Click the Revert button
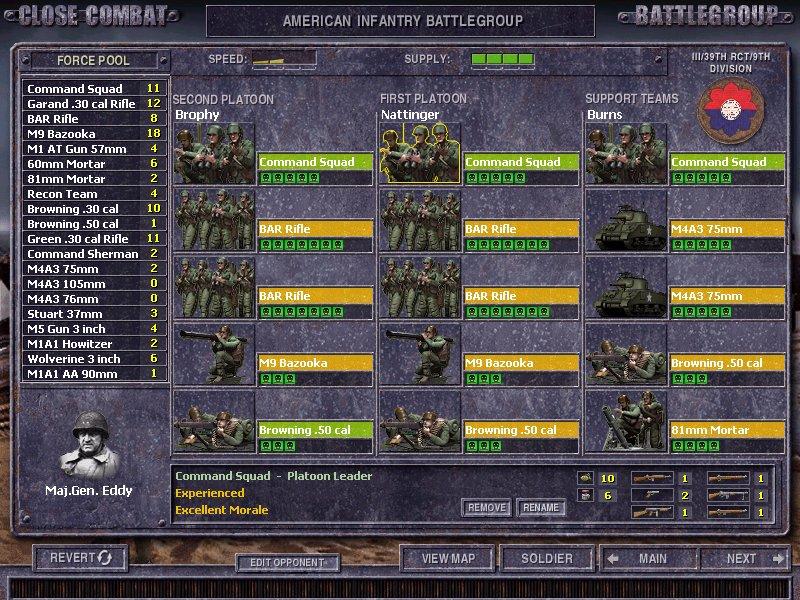This screenshot has height=600, width=800. click(83, 557)
